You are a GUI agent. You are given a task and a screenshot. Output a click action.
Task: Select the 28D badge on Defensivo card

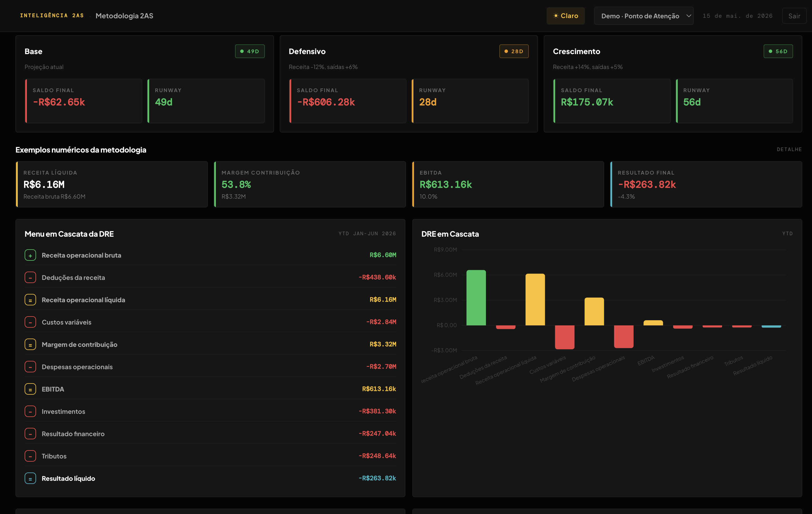tap(514, 51)
